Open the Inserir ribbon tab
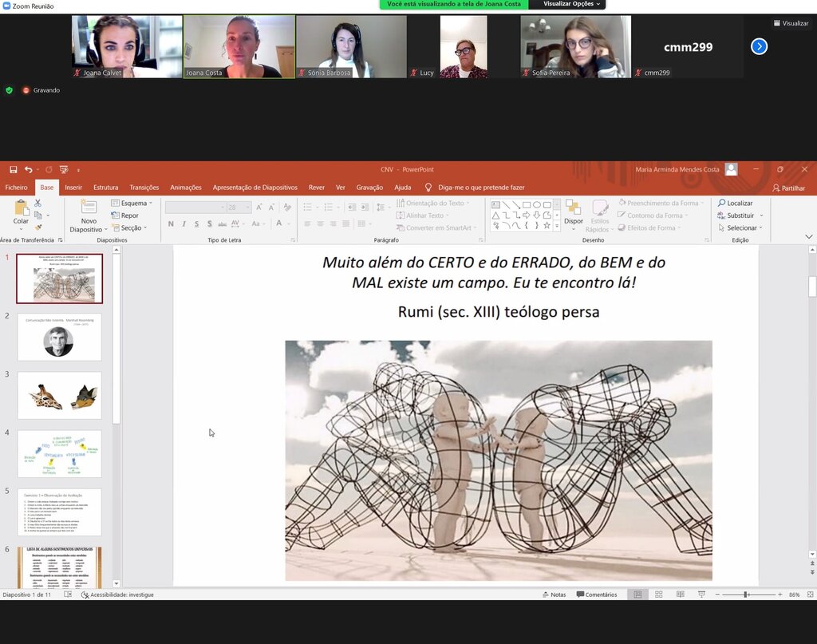The image size is (817, 644). pos(73,188)
